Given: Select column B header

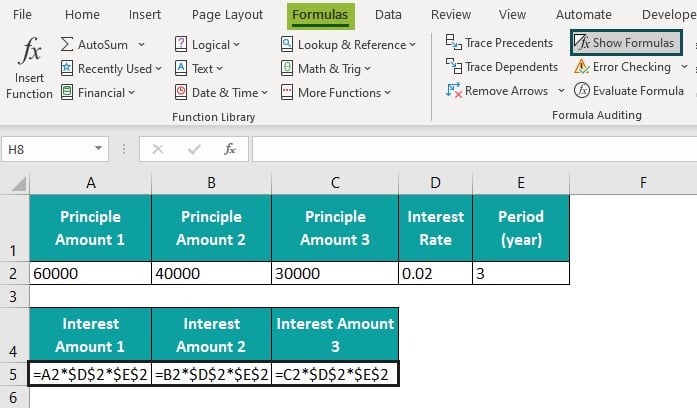Looking at the screenshot, I should [x=212, y=183].
